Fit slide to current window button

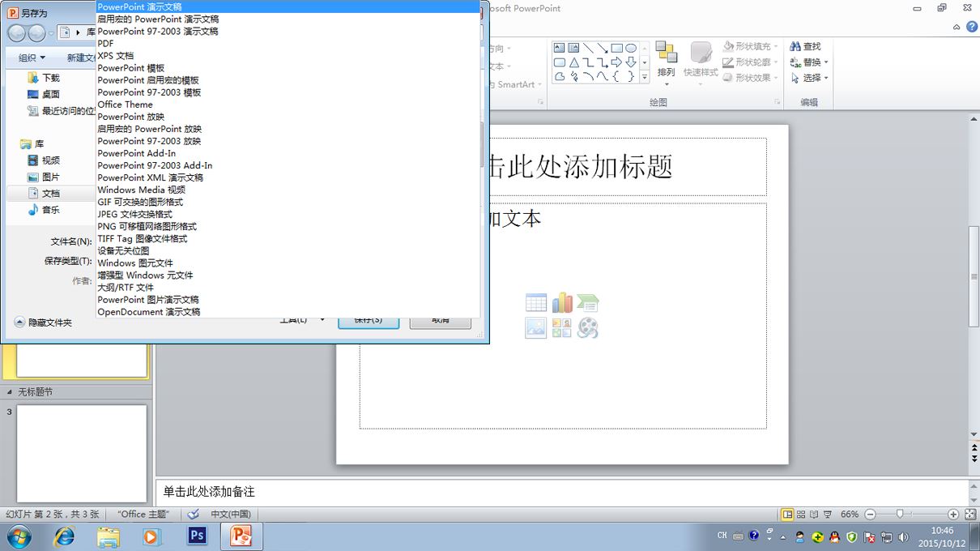tap(970, 514)
